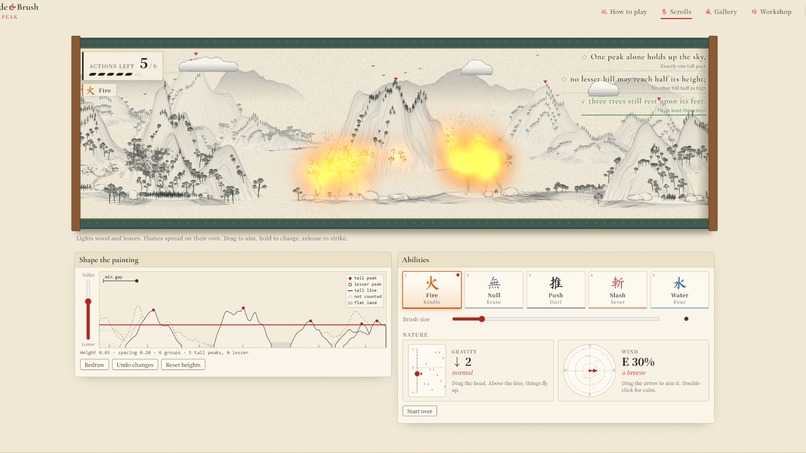Click the 'Height 0.65 · spacing 0.20' status line
Image resolution: width=806 pixels, height=453 pixels.
[x=164, y=353]
